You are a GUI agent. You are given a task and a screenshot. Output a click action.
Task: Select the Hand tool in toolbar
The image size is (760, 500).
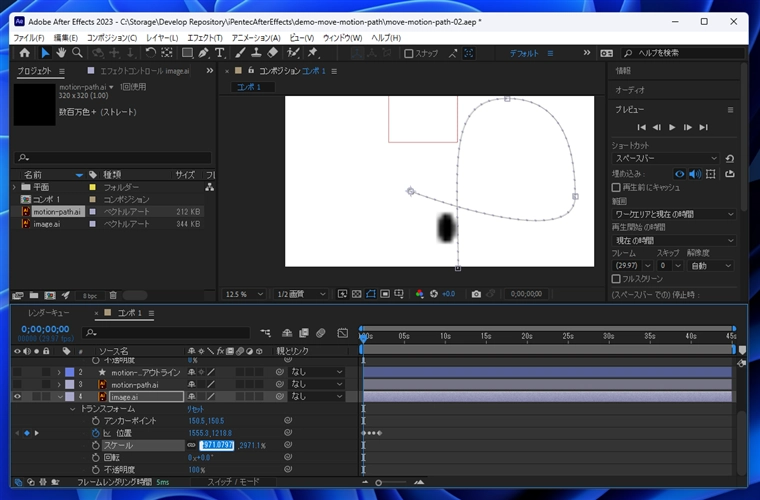[x=61, y=53]
